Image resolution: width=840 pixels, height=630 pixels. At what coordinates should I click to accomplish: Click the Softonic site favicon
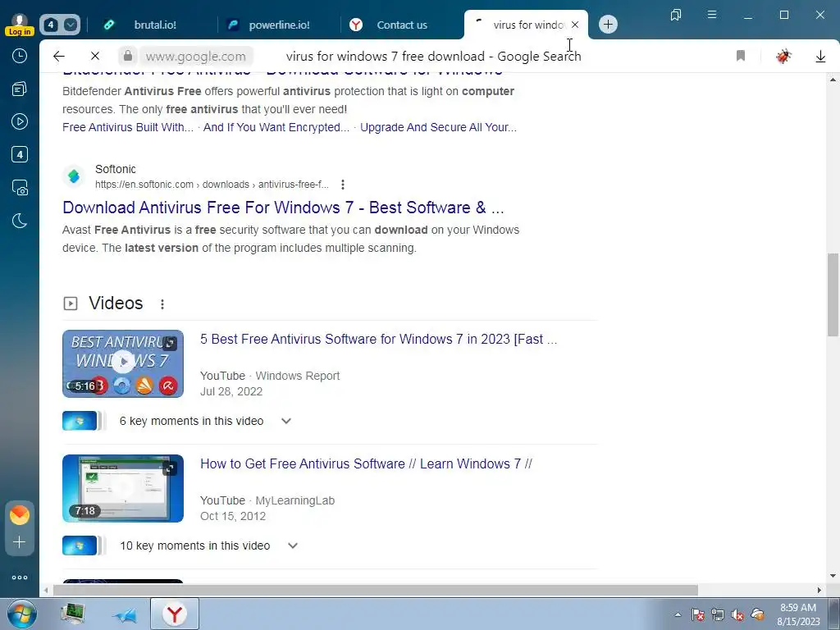[74, 176]
